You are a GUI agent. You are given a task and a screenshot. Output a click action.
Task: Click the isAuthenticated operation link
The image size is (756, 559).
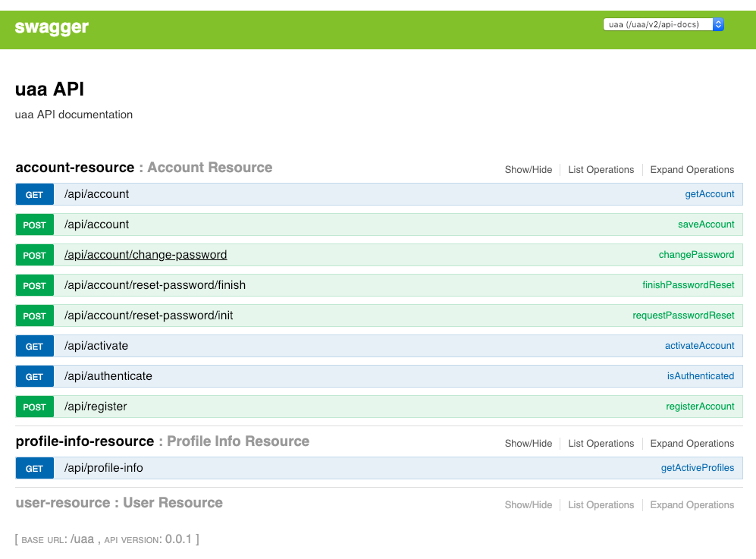coord(701,376)
